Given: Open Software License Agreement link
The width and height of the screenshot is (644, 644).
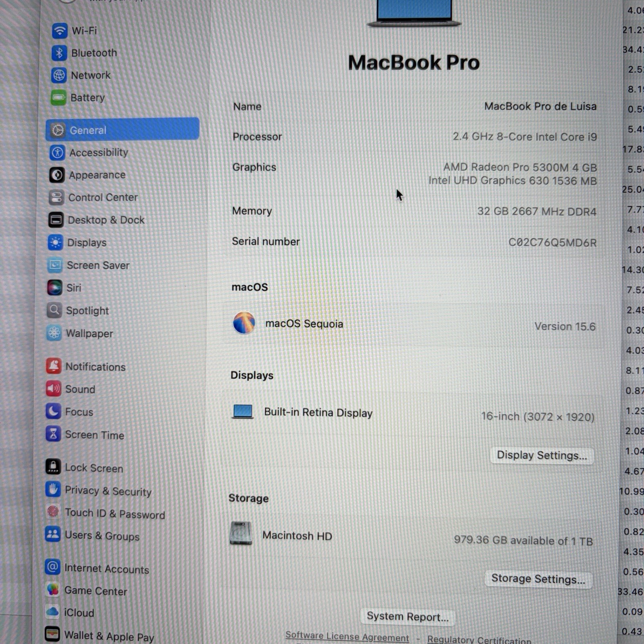Looking at the screenshot, I should 347,637.
